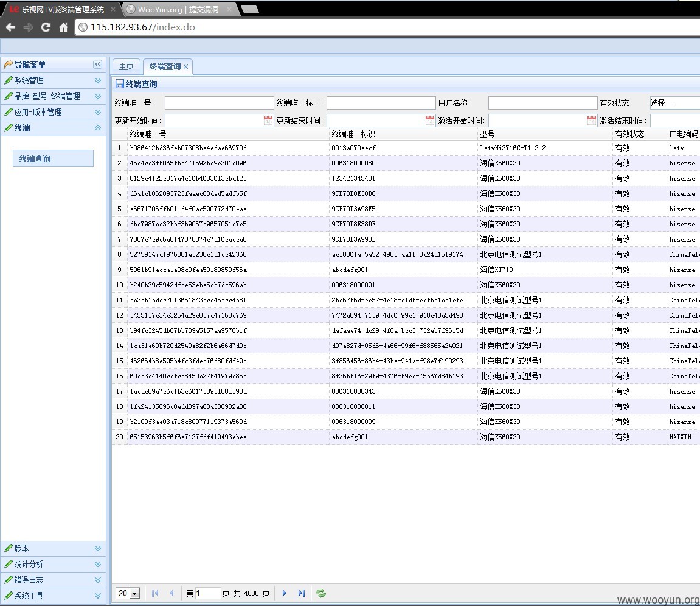Expand the 统计分析 menu section
Screen dimensions: 700x606
point(98,564)
